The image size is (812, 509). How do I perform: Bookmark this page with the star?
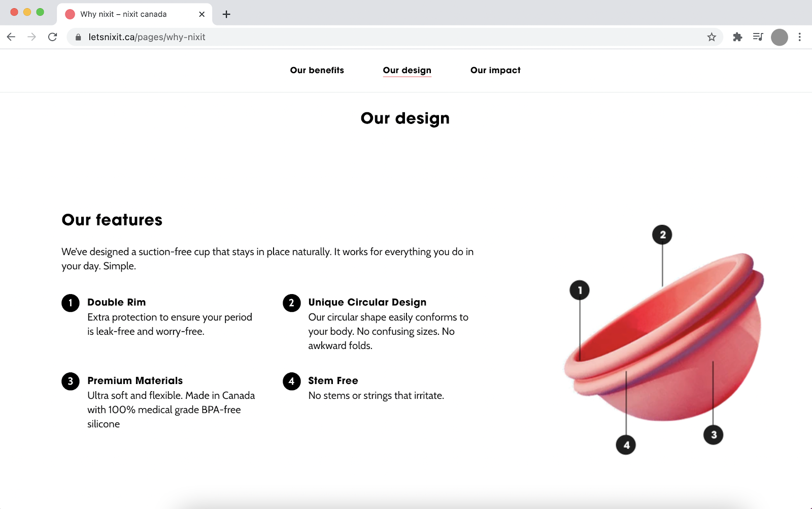click(712, 37)
